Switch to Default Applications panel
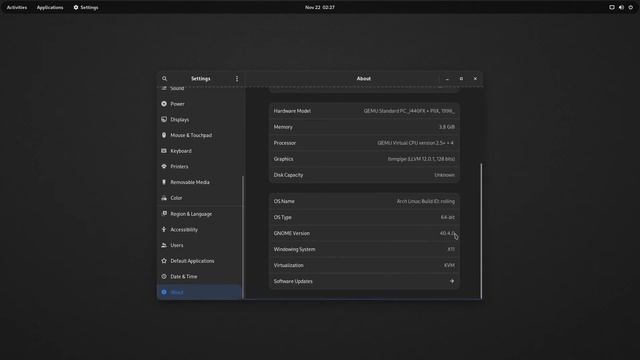 pos(200,261)
